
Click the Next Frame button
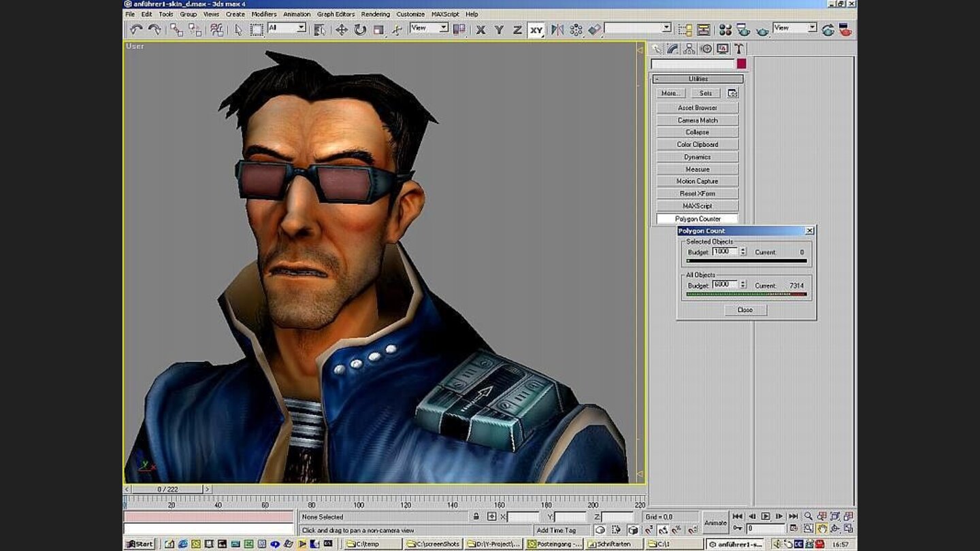point(779,516)
